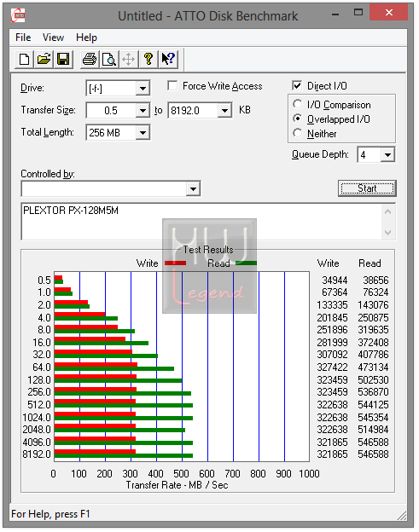The width and height of the screenshot is (419, 532).
Task: Click the Transfer Rate - MB / Sec axis label
Action: coord(177,485)
